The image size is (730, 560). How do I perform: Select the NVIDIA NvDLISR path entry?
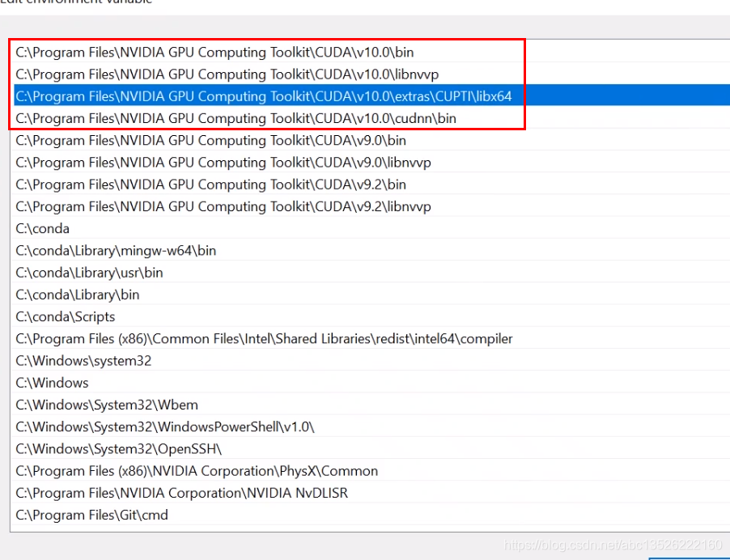(371, 493)
